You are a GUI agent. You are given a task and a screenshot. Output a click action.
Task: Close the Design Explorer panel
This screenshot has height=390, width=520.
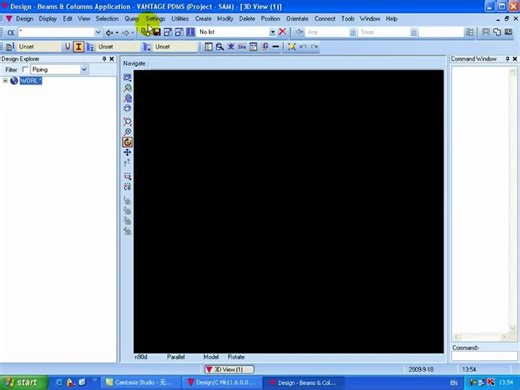point(112,59)
